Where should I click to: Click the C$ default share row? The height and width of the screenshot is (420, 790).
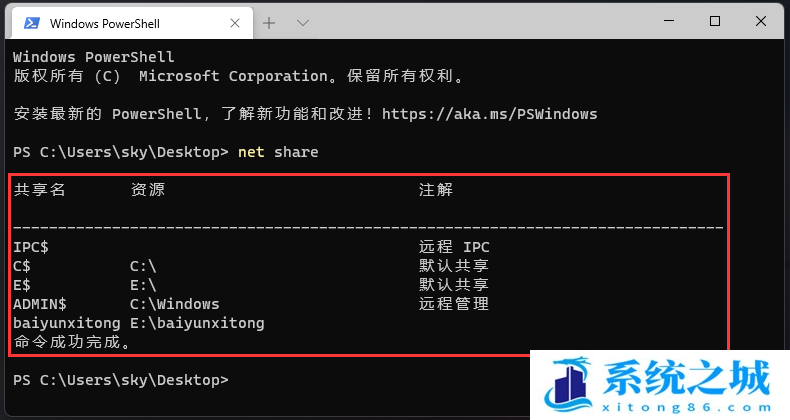[23, 266]
